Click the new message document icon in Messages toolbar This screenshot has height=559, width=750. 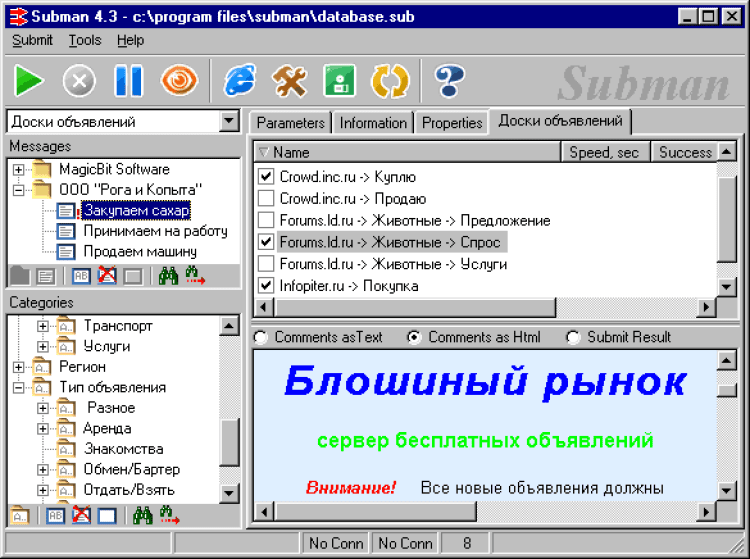coord(45,276)
